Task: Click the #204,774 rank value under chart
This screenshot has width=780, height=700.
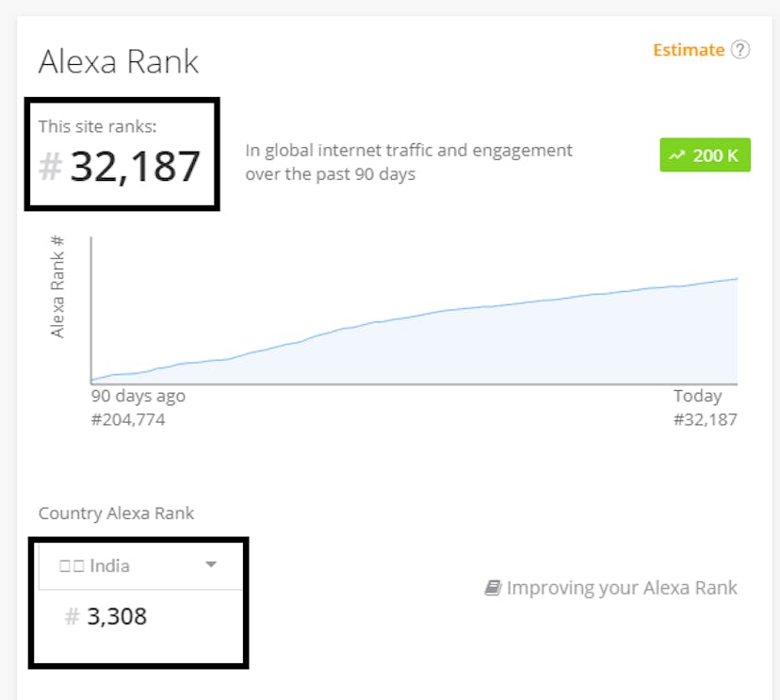Action: 128,420
